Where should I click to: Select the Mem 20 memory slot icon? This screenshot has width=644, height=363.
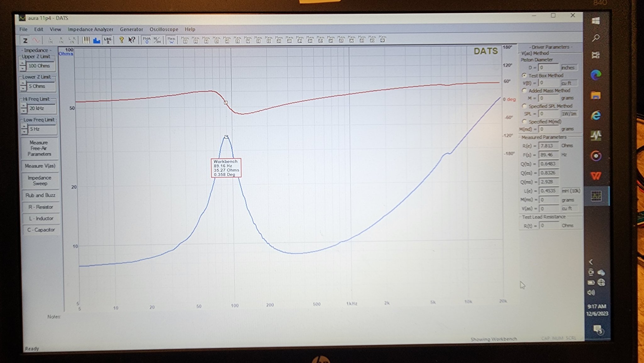point(382,39)
